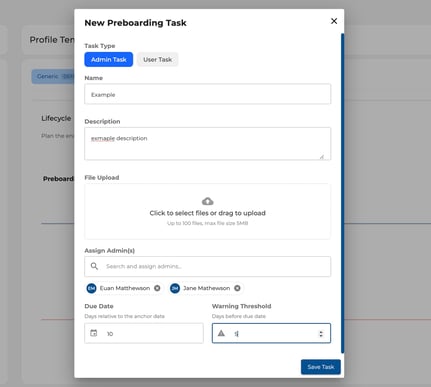Save the task with Save Task button
The image size is (431, 387).
(321, 367)
